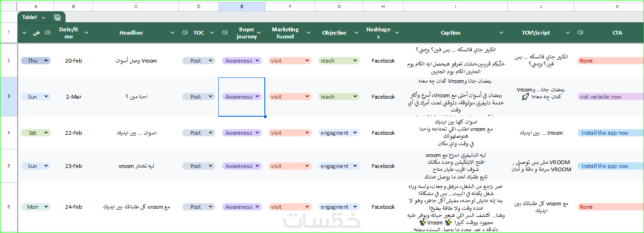The image size is (644, 233).
Task: Open the TOV\Script column filter chevron
Action: (x=567, y=33)
